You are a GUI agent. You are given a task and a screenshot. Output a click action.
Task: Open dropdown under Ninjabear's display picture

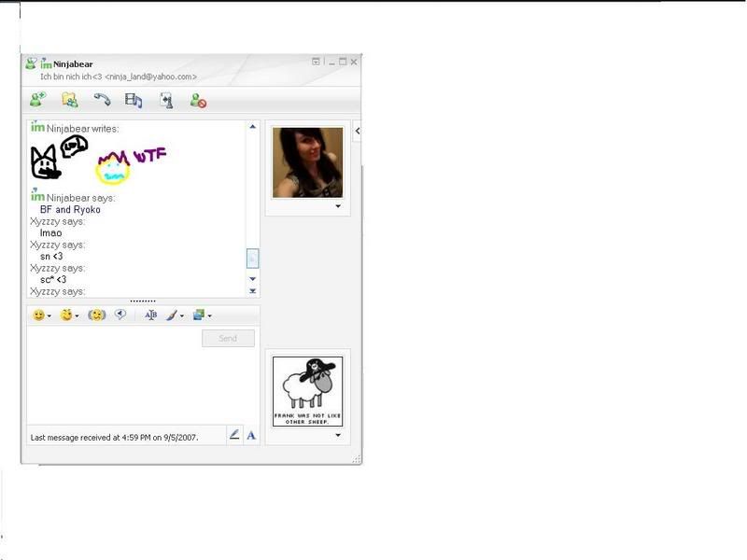tap(338, 206)
